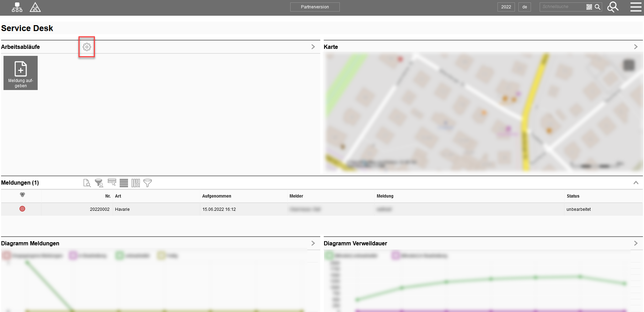
Task: Open the 2022 year selector
Action: (506, 7)
